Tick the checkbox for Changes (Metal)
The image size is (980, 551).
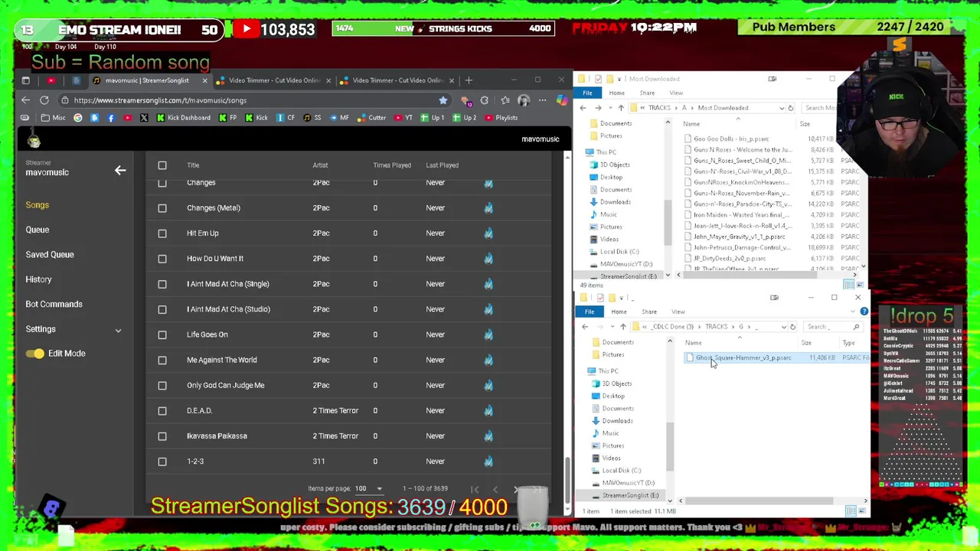162,207
